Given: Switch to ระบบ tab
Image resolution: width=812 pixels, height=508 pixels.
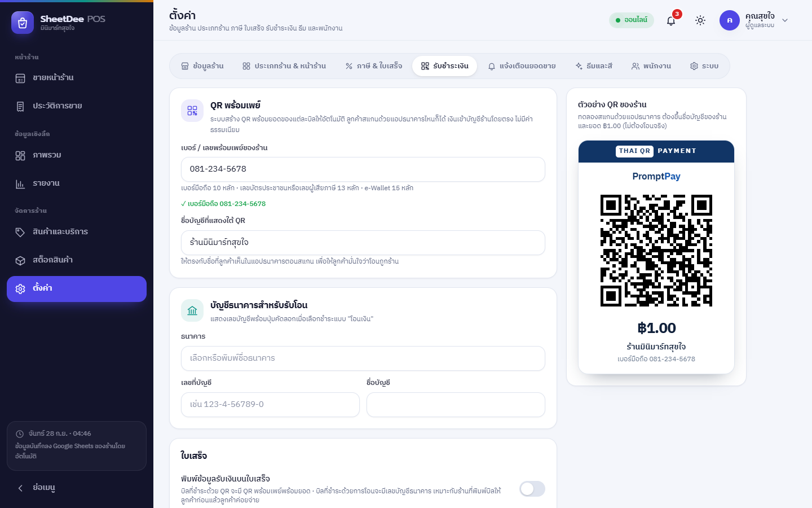Looking at the screenshot, I should pos(704,66).
